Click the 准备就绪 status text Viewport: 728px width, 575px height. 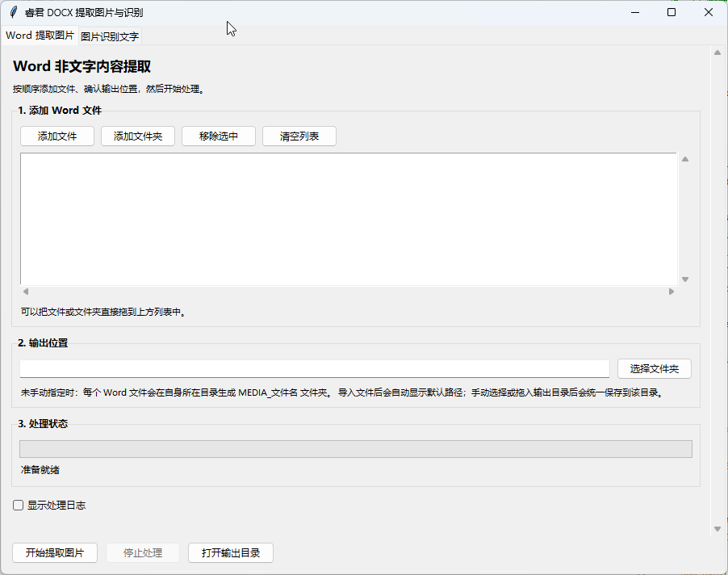(x=40, y=470)
